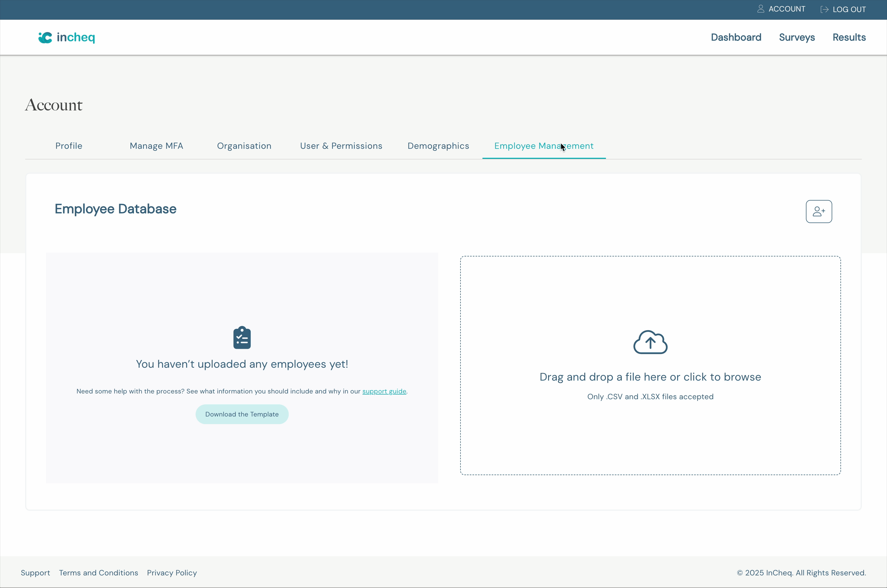
Task: Select the User & Permissions tab
Action: coord(341,146)
